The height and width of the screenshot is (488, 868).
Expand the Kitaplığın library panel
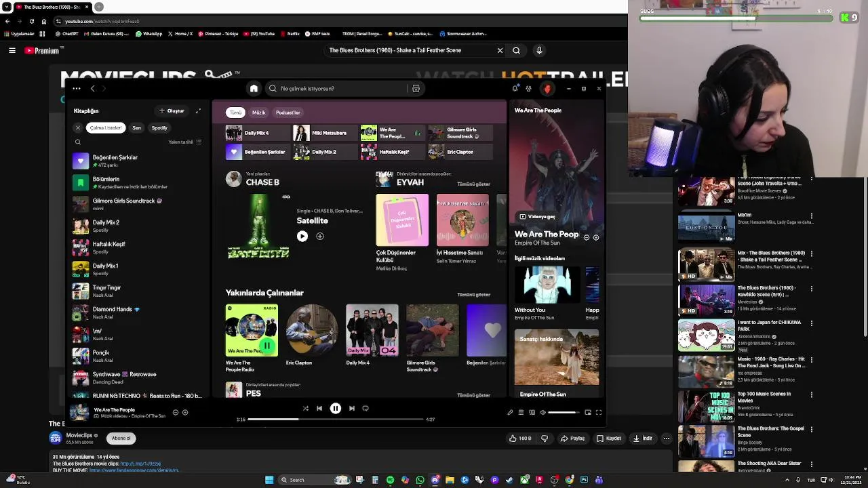click(x=198, y=111)
